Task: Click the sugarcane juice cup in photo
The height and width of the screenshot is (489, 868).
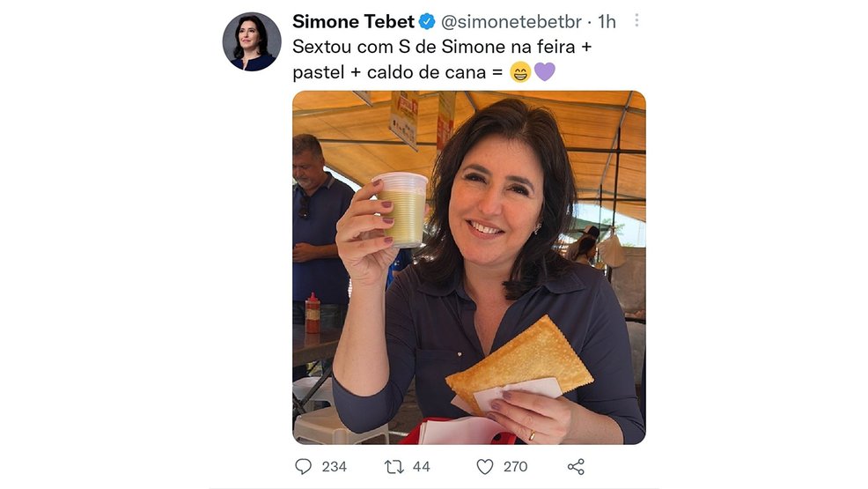Action: click(x=401, y=210)
